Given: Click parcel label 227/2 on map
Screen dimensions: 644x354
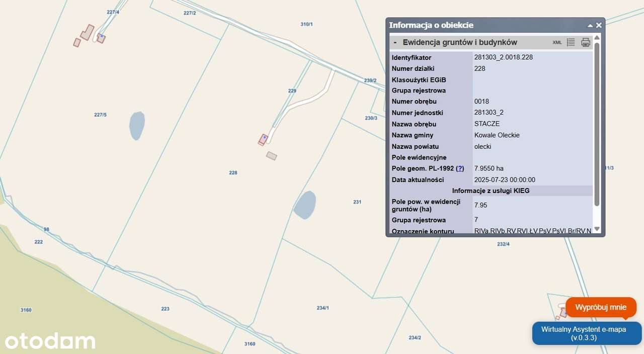Looking at the screenshot, I should tap(190, 13).
